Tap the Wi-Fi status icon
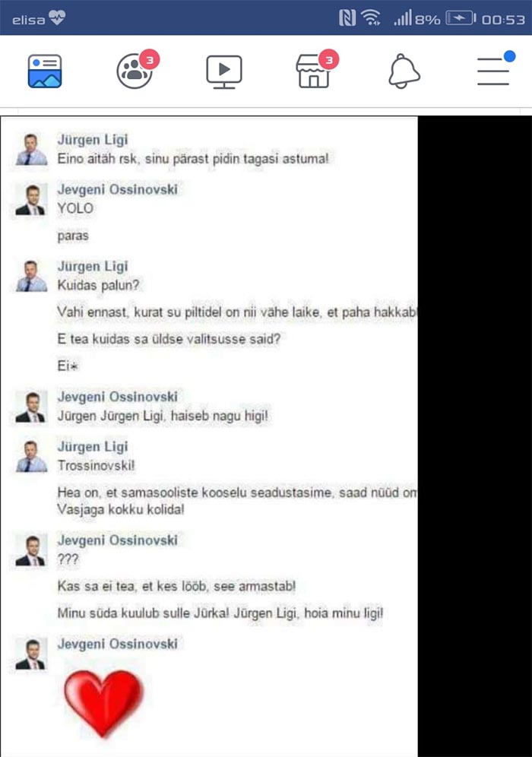This screenshot has width=532, height=757. click(371, 18)
